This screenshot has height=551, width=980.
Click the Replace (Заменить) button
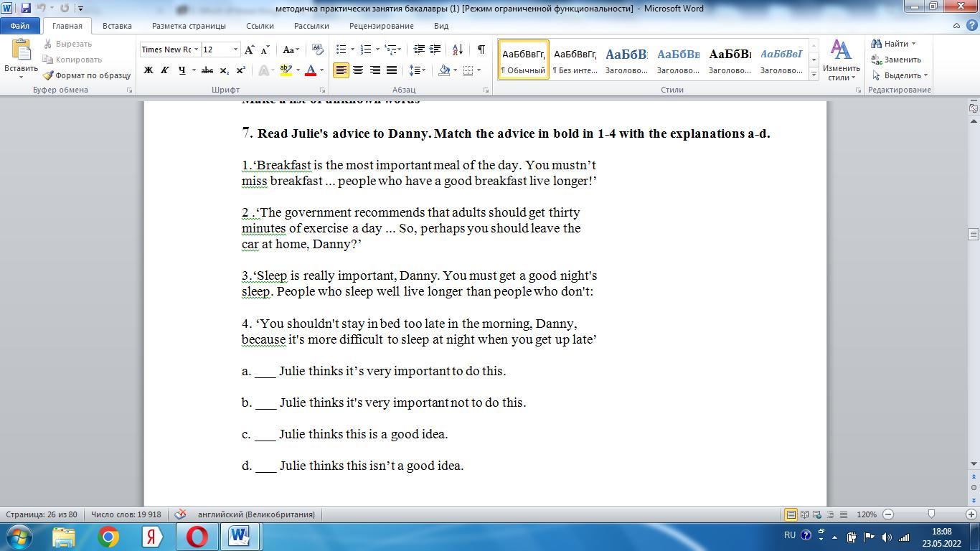896,60
